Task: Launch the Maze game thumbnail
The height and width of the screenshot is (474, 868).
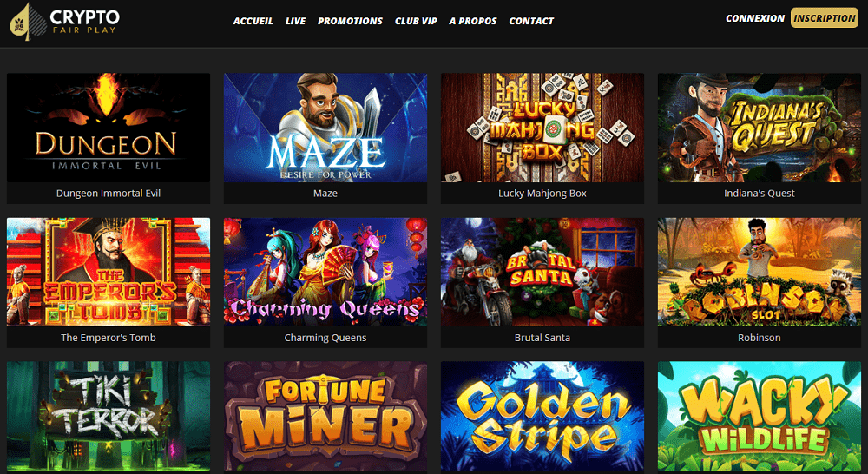Action: [x=325, y=128]
